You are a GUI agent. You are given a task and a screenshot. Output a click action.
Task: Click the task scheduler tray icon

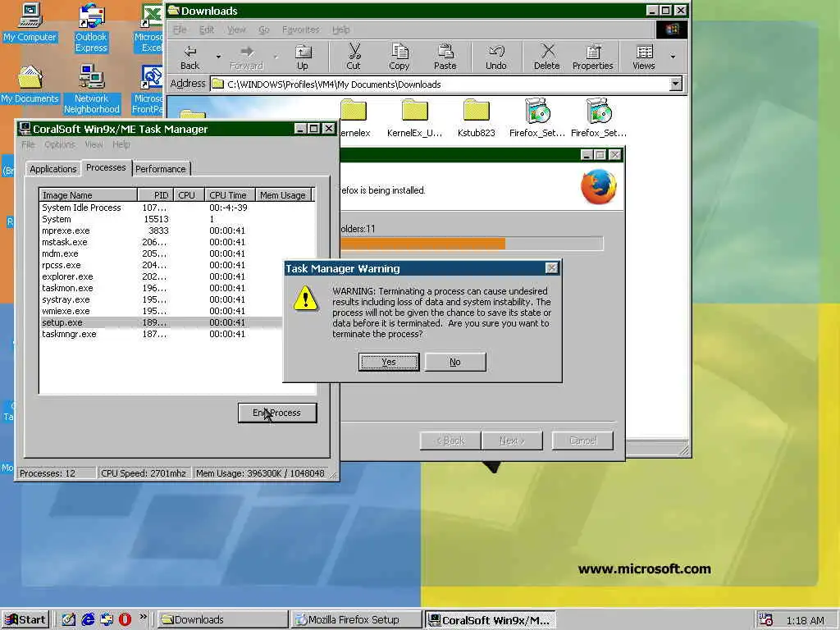[765, 619]
